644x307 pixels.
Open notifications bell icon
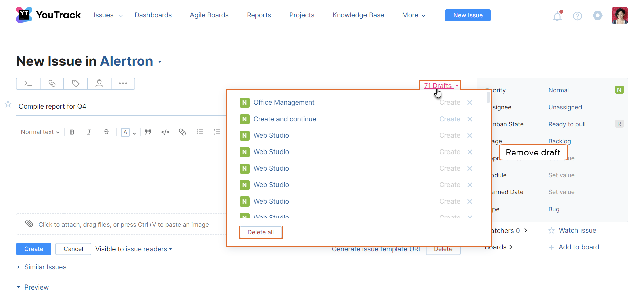(x=557, y=16)
